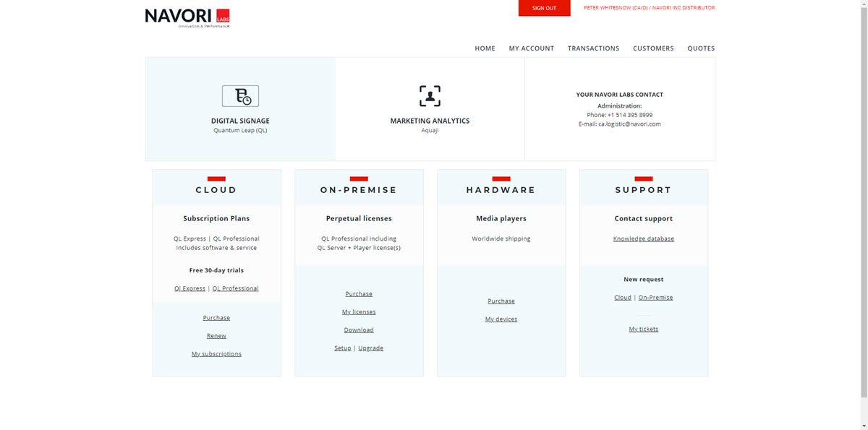
Task: Open the My Account menu
Action: 531,48
